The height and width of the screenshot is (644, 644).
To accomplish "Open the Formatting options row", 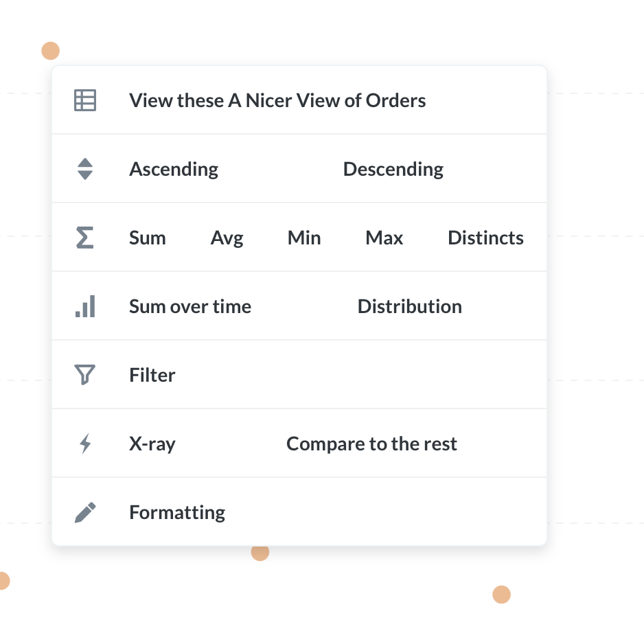I will [177, 512].
